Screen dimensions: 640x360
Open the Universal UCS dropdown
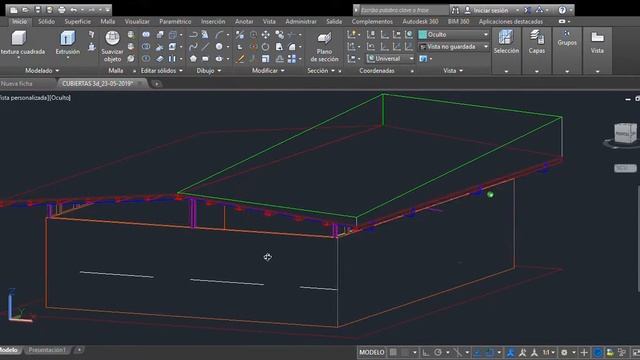pyautogui.click(x=390, y=59)
